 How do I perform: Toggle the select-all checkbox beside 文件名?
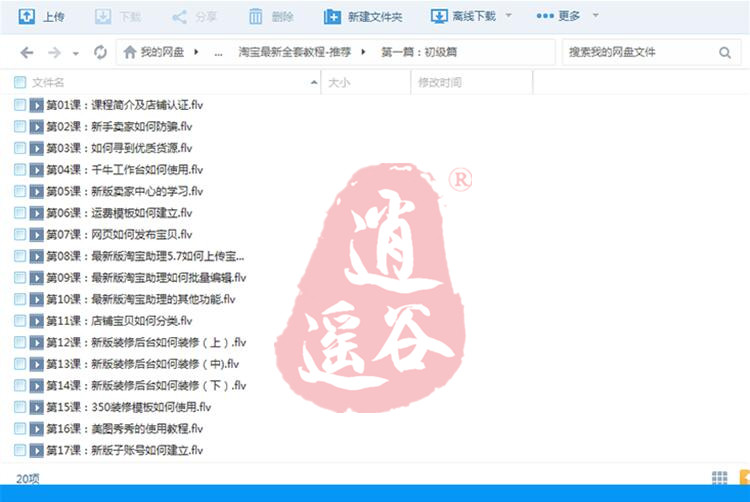[x=20, y=82]
